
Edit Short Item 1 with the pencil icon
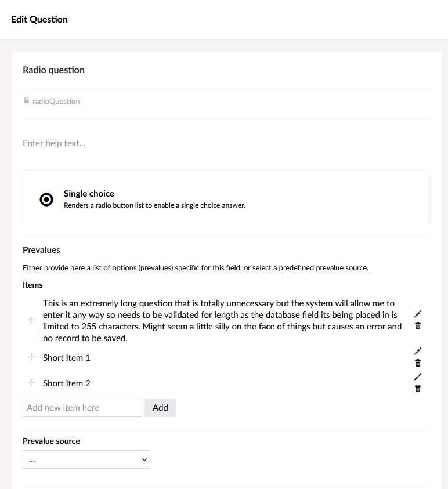(418, 351)
